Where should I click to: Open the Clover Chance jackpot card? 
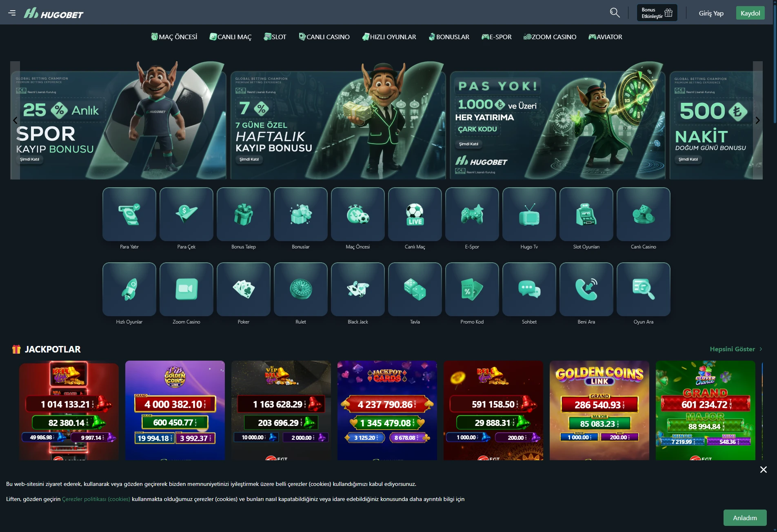click(706, 410)
